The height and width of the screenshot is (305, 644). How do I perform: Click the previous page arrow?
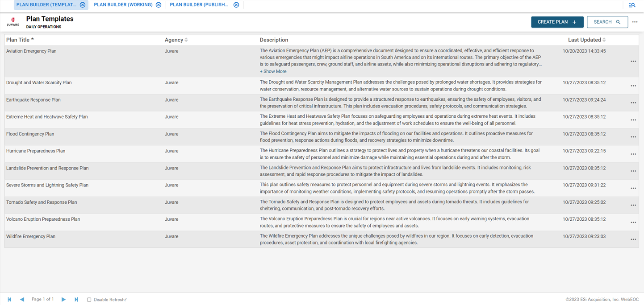[x=22, y=299]
